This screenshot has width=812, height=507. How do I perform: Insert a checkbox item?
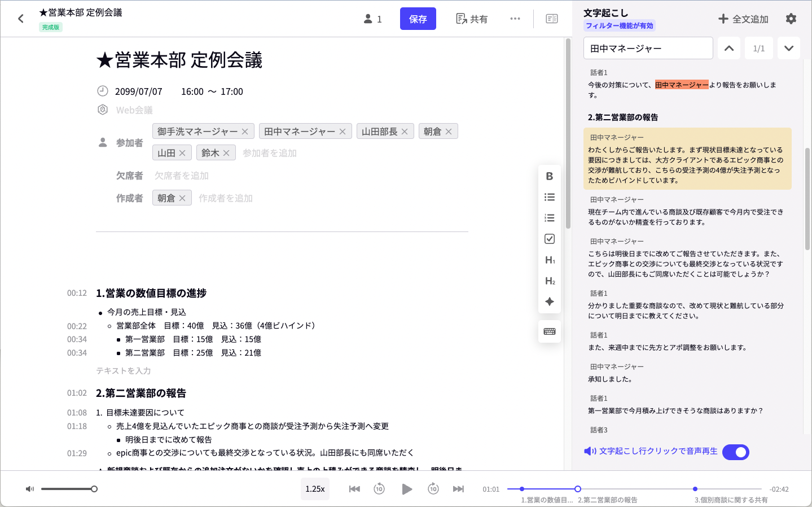(x=550, y=239)
